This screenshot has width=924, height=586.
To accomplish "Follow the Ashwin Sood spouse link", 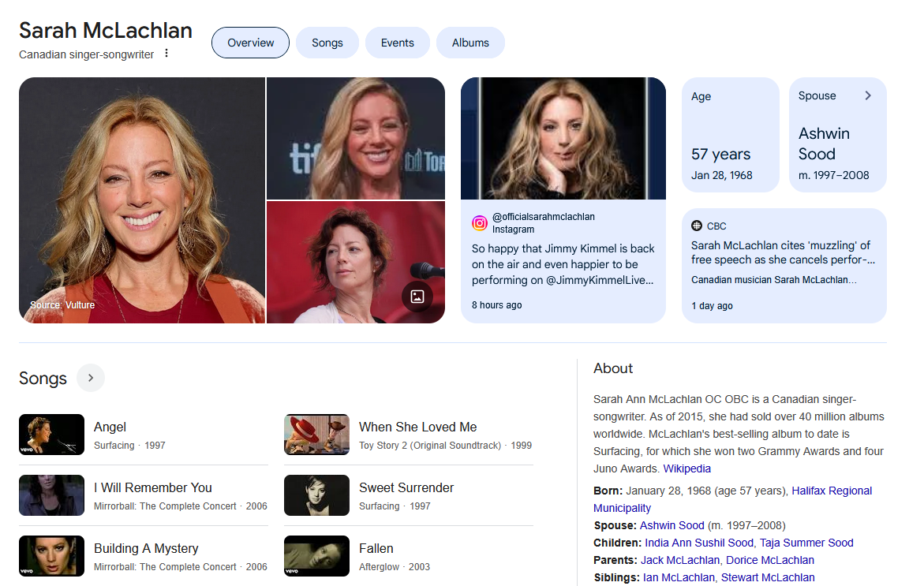I will [x=671, y=525].
